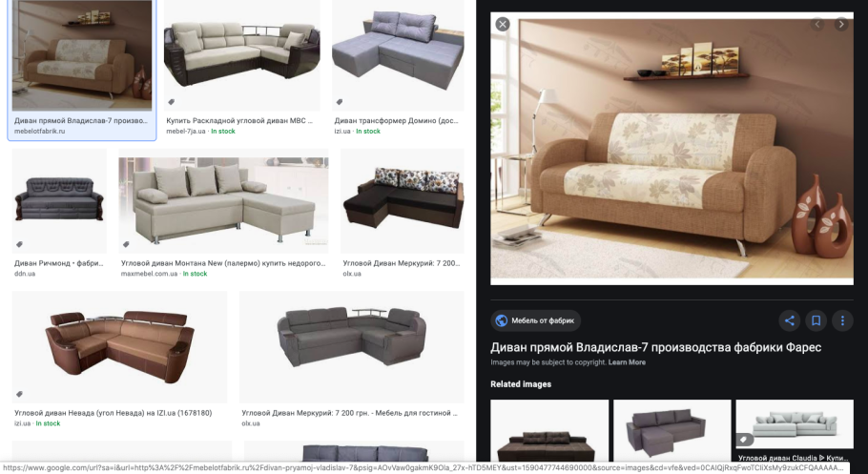The height and width of the screenshot is (474, 868).
Task: Select Угловой диван Монтана New thumbnail
Action: click(x=223, y=201)
